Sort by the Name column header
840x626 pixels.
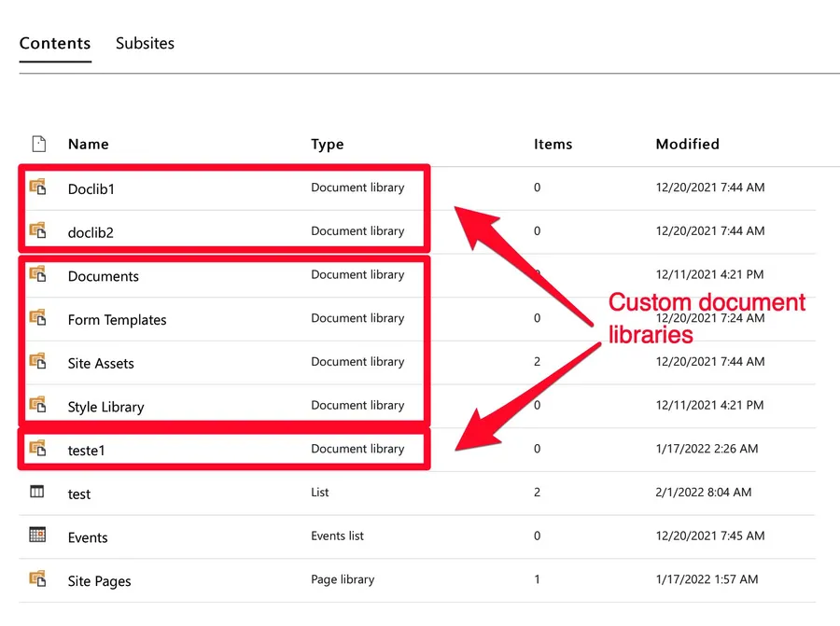[88, 145]
